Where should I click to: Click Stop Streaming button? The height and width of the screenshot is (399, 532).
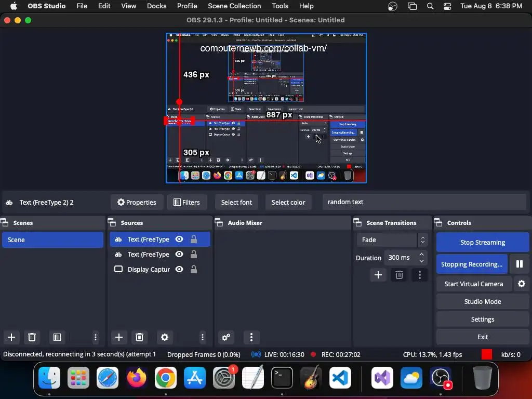click(x=483, y=242)
